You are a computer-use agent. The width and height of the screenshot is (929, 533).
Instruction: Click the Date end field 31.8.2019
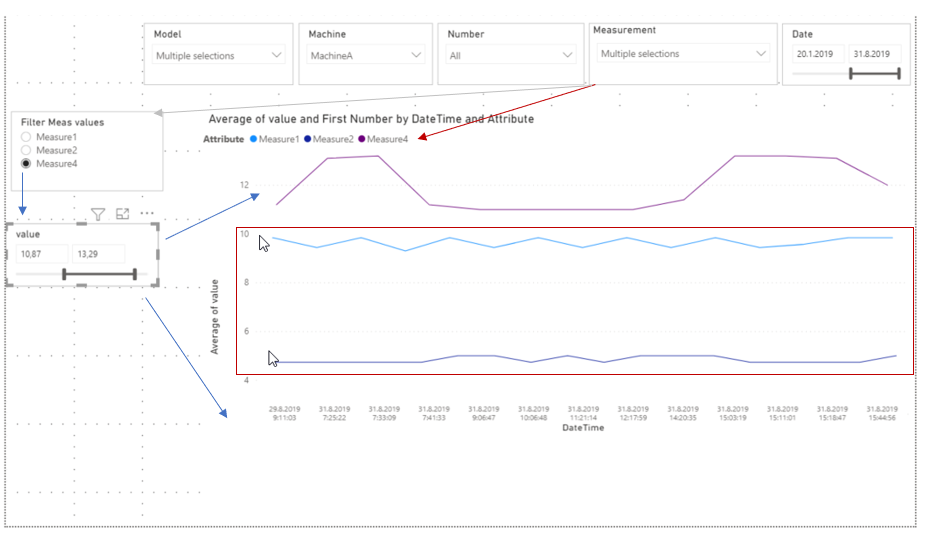tap(874, 54)
